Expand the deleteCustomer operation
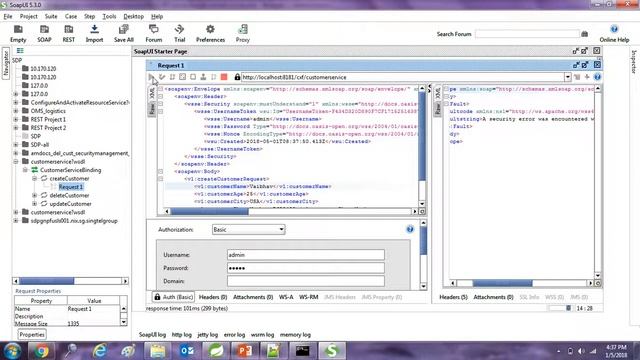Image resolution: width=640 pixels, height=360 pixels. pyautogui.click(x=35, y=196)
